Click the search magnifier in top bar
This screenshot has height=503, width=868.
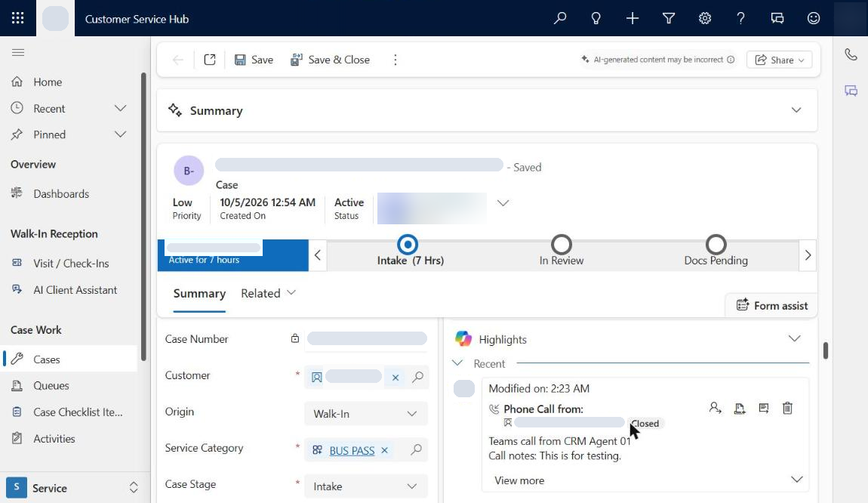click(559, 18)
